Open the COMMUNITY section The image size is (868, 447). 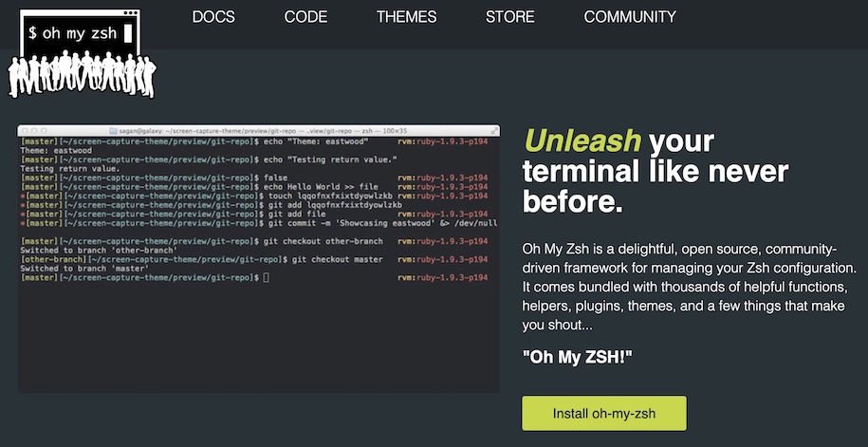(x=629, y=17)
